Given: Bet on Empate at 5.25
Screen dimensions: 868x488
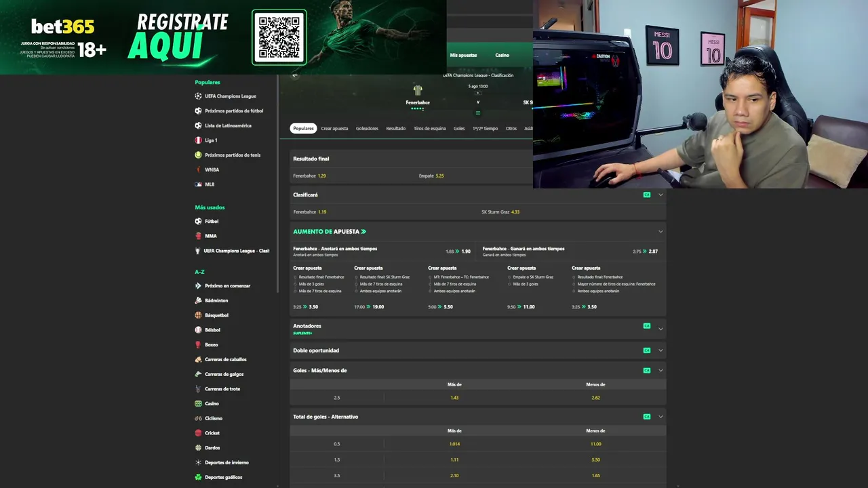Looking at the screenshot, I should [431, 176].
